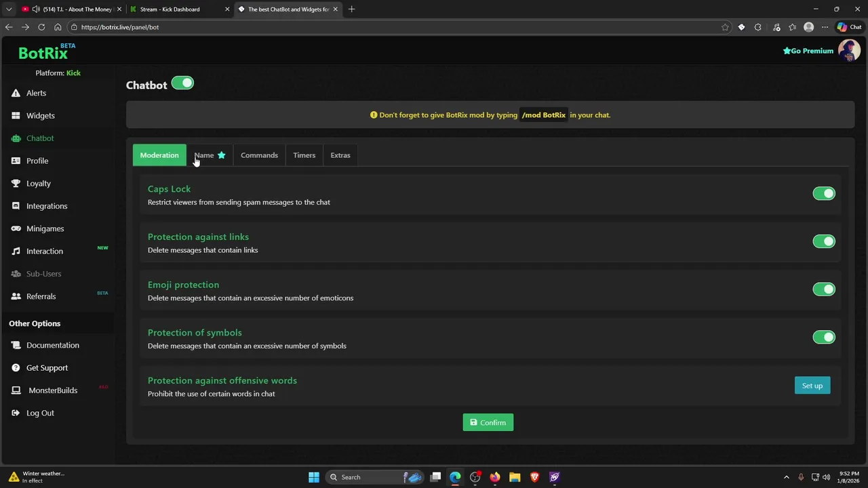
Task: Open the Sub-Users section
Action: 43,274
